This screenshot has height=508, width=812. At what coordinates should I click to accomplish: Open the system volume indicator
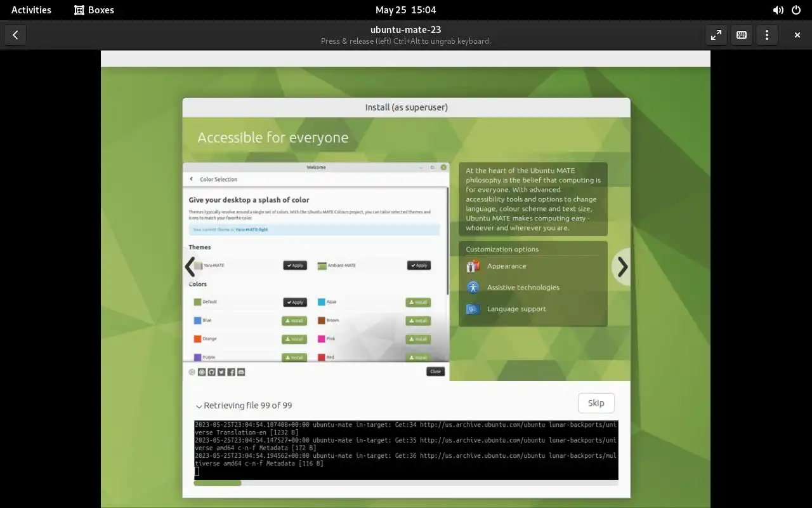(778, 10)
